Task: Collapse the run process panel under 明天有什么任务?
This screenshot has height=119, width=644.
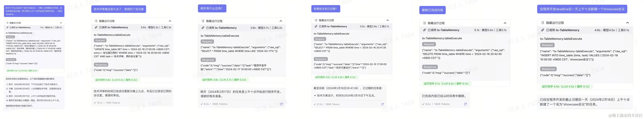Action: click(x=281, y=21)
